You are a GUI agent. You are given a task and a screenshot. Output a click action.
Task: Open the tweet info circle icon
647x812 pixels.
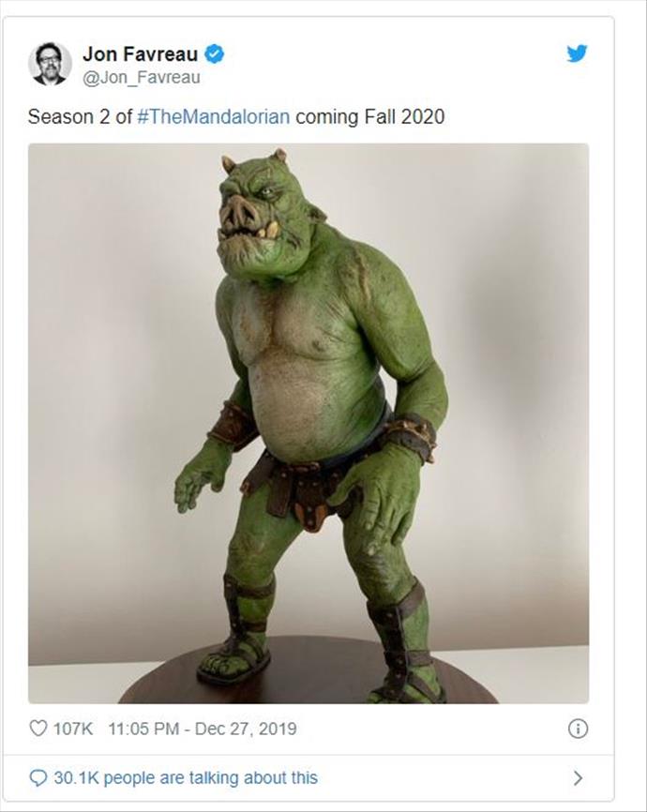pos(578,729)
